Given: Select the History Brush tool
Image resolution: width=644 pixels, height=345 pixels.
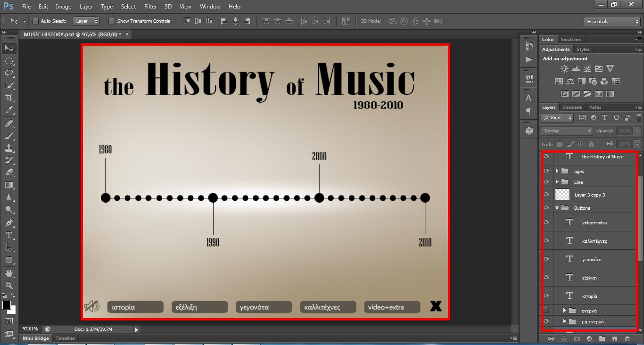Looking at the screenshot, I should [9, 160].
